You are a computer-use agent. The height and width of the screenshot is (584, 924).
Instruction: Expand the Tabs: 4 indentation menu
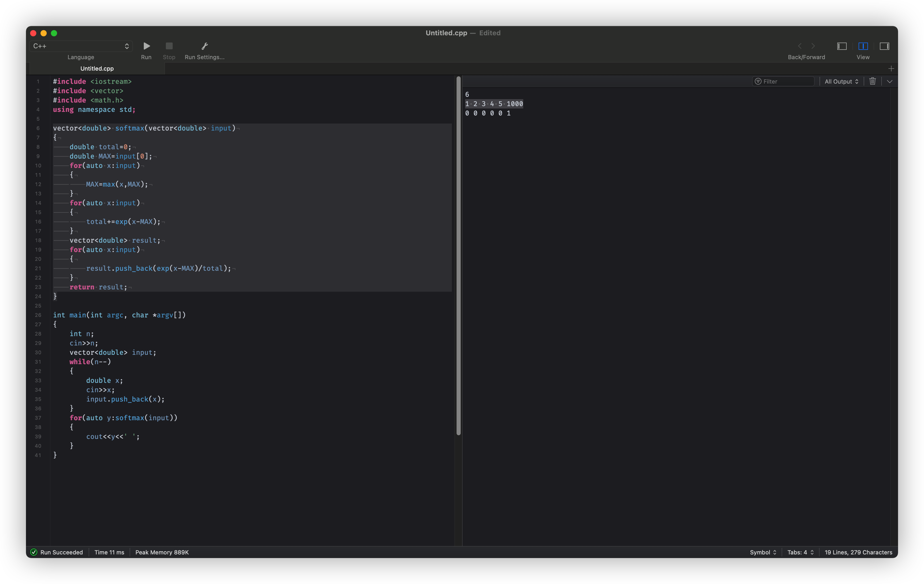coord(800,552)
